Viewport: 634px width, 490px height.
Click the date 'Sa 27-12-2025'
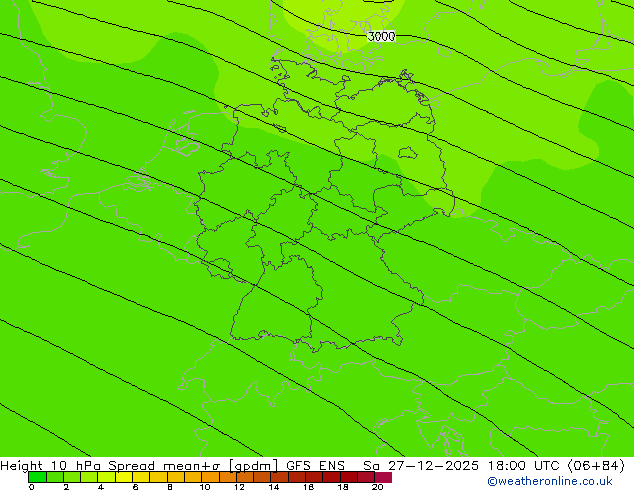point(421,466)
